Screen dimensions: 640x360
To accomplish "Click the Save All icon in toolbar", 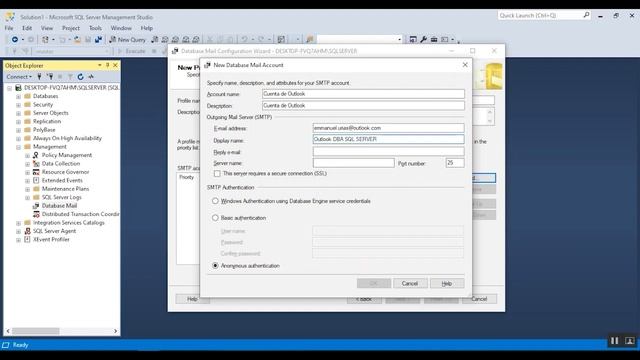I will point(98,40).
